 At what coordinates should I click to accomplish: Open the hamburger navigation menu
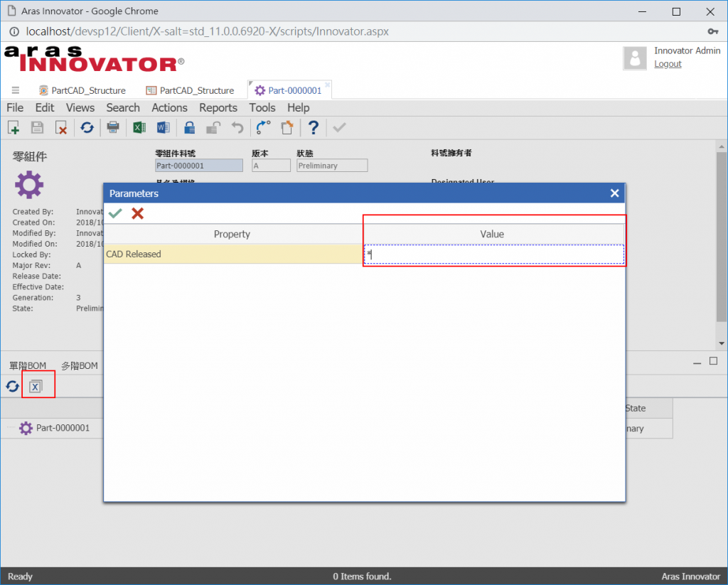click(x=16, y=90)
